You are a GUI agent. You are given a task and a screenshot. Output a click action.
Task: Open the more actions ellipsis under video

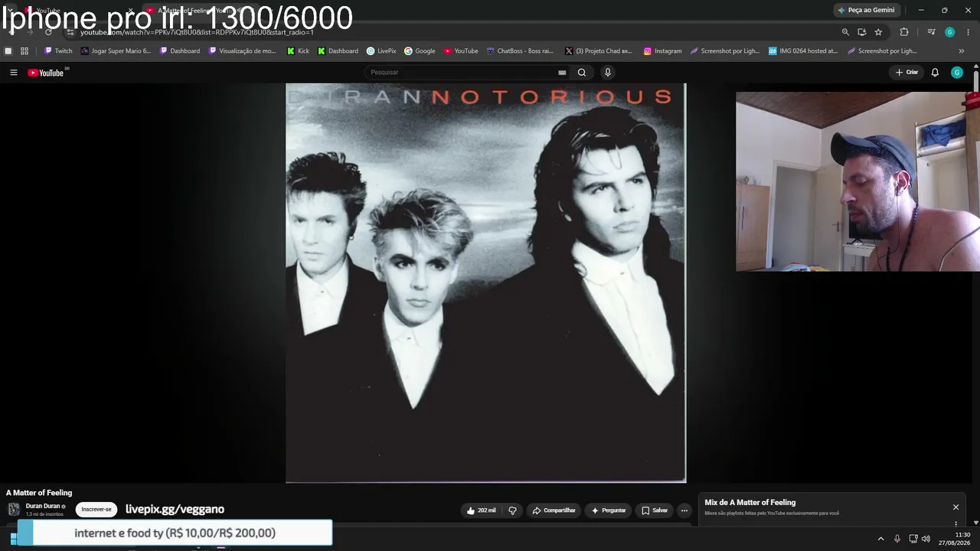click(684, 510)
